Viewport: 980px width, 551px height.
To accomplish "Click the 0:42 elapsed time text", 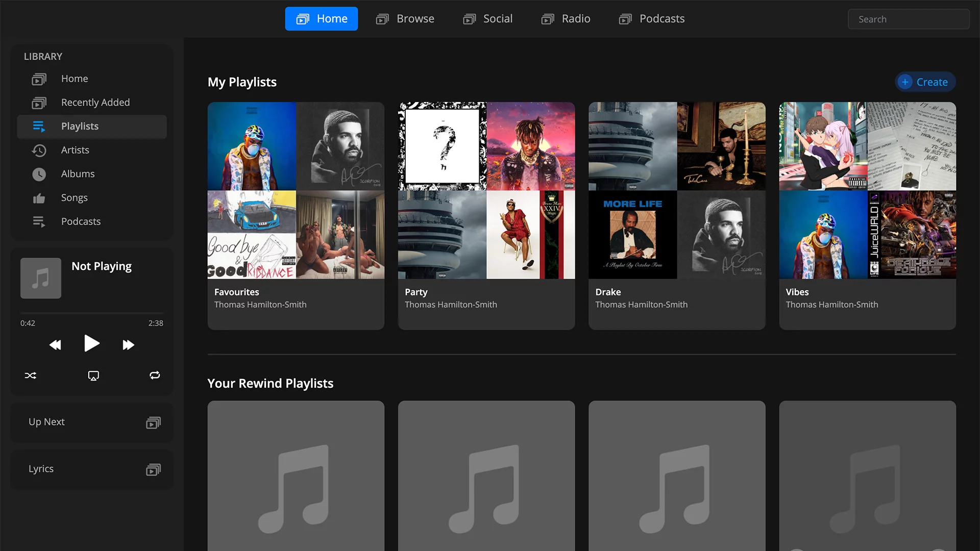I will (28, 323).
